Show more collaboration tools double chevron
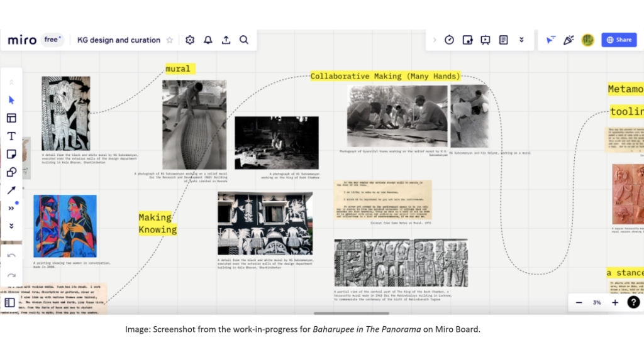 pos(521,40)
